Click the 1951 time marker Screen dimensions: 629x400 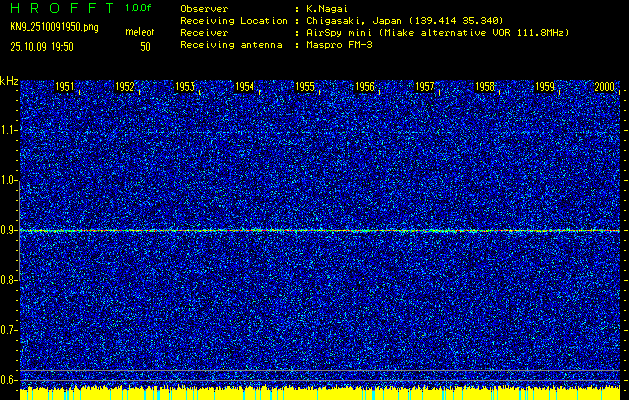click(65, 88)
